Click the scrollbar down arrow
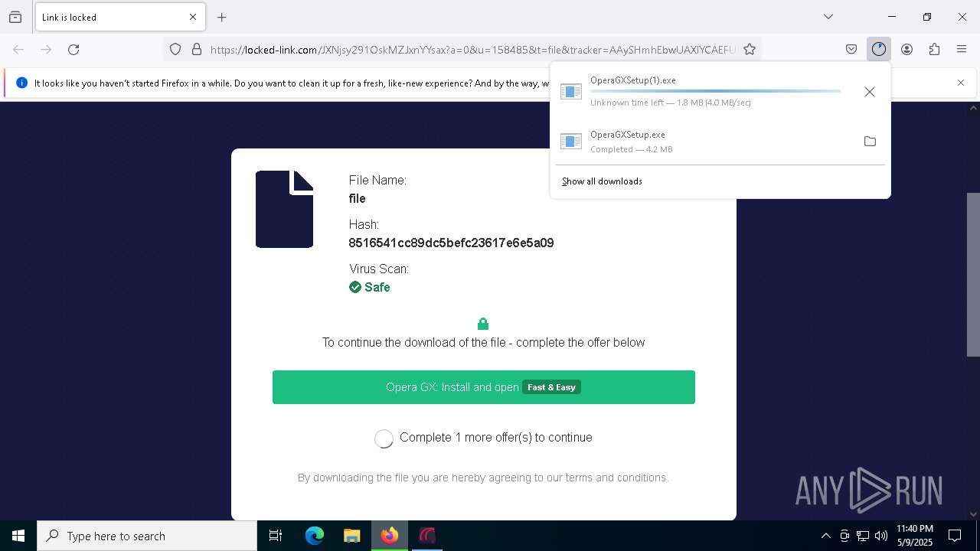Image resolution: width=980 pixels, height=551 pixels. 973,514
